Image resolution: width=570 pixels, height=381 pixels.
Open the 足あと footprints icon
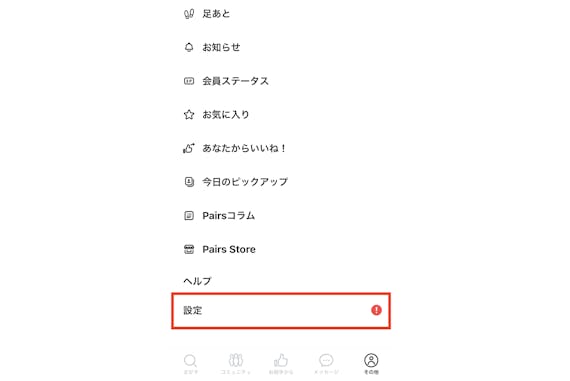point(189,14)
